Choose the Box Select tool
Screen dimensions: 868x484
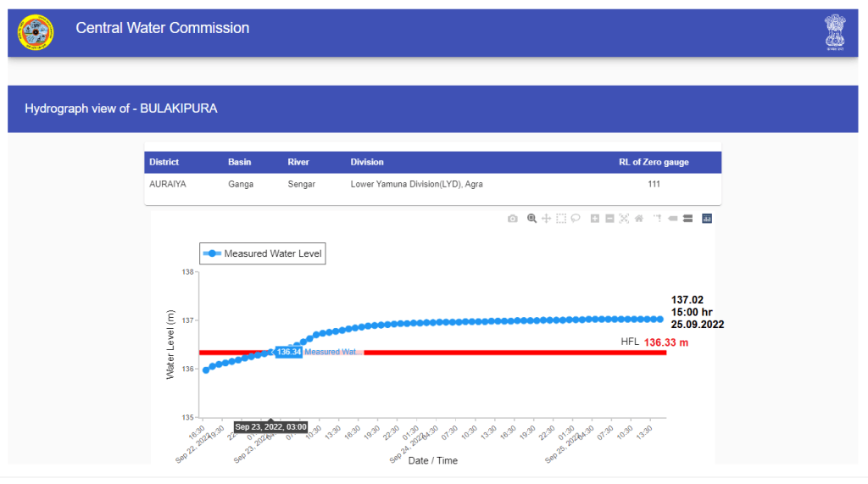[x=561, y=219]
